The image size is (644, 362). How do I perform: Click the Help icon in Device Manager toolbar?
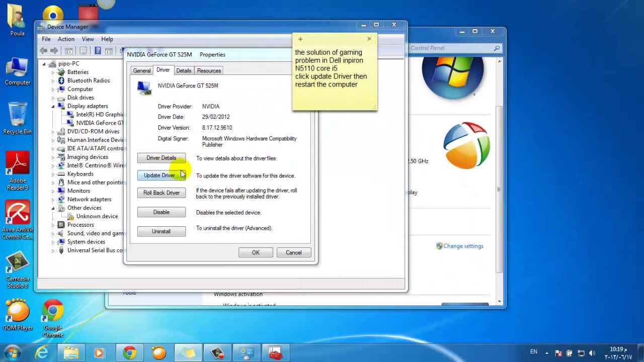point(98,51)
